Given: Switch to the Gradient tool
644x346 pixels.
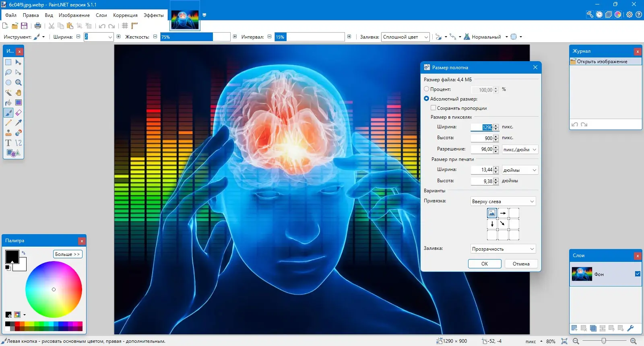Looking at the screenshot, I should click(18, 103).
